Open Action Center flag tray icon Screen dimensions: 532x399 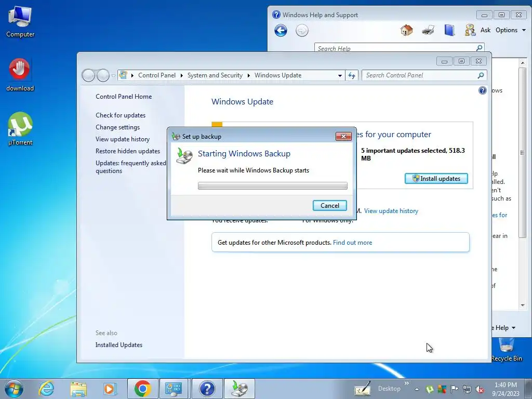pyautogui.click(x=454, y=389)
